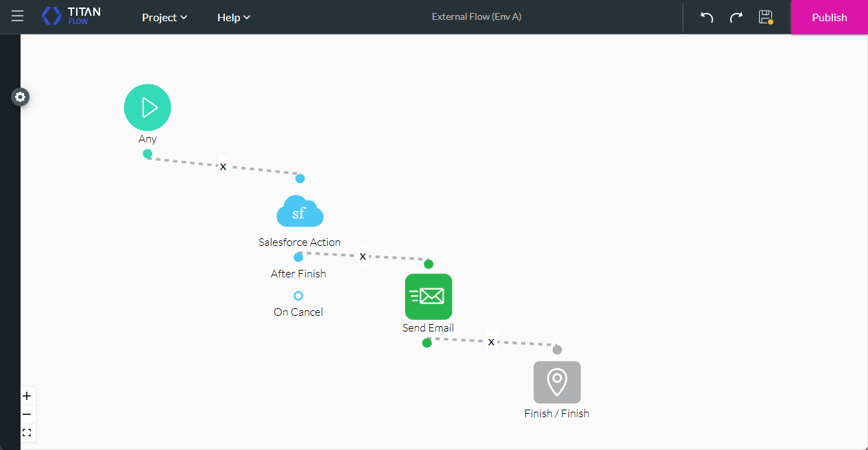Open the Help dropdown

[233, 17]
